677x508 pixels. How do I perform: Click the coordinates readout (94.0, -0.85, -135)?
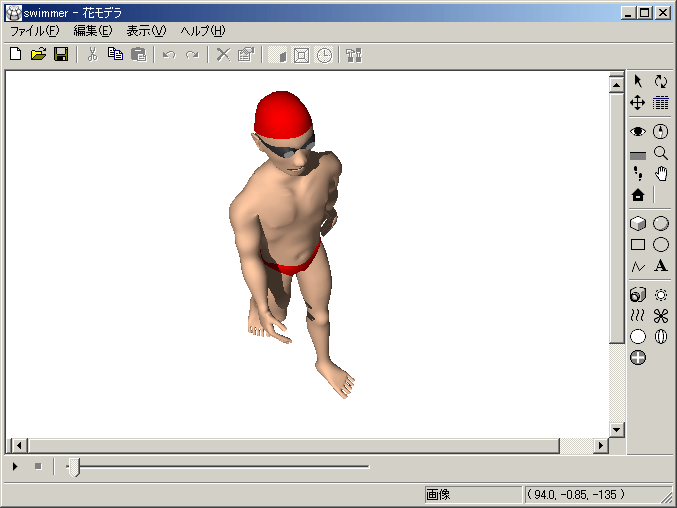click(576, 495)
